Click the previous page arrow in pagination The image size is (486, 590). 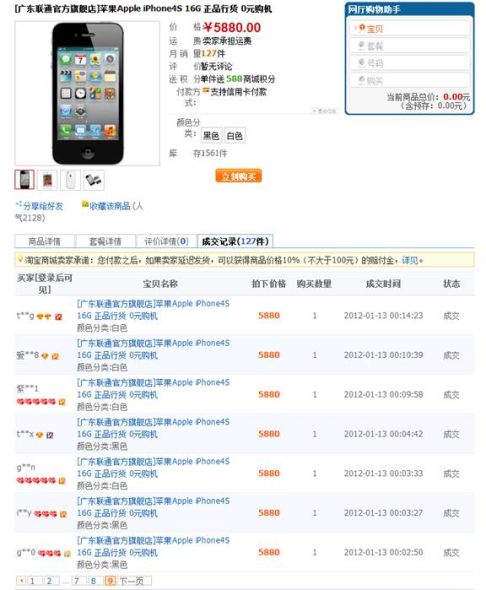(x=21, y=581)
